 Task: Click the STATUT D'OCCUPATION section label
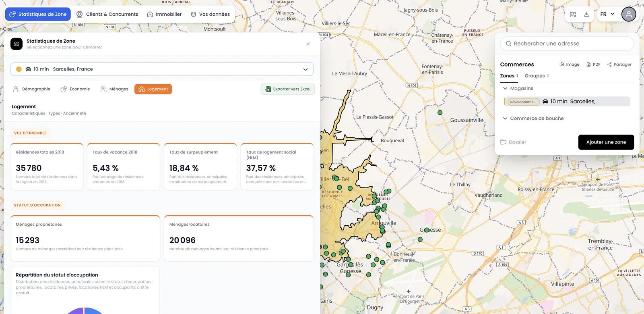pos(37,205)
